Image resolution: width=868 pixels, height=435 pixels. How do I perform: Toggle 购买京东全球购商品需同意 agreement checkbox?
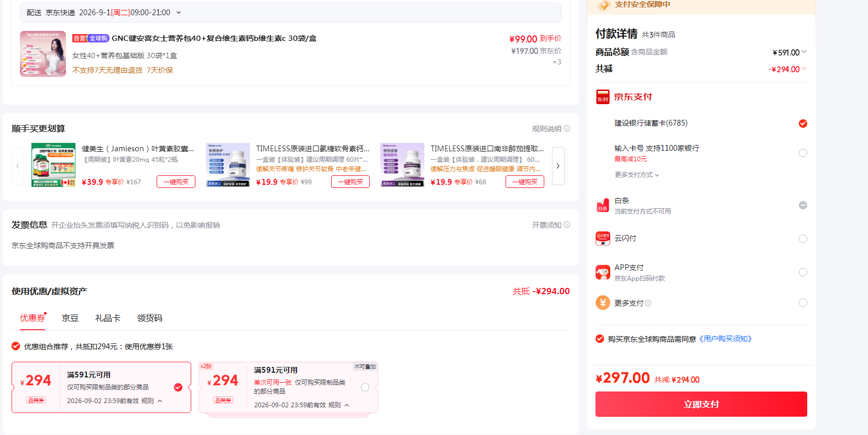pos(600,339)
